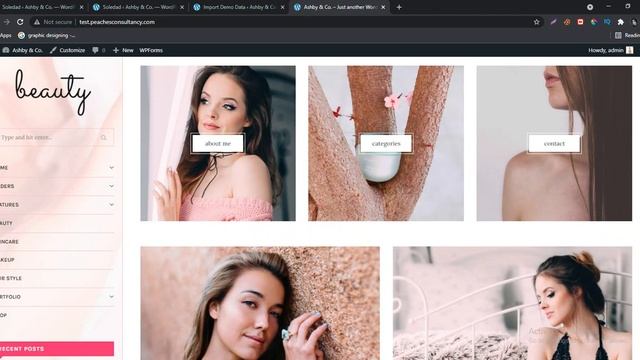Open WPForms in the admin bar
The width and height of the screenshot is (640, 360).
pos(151,50)
